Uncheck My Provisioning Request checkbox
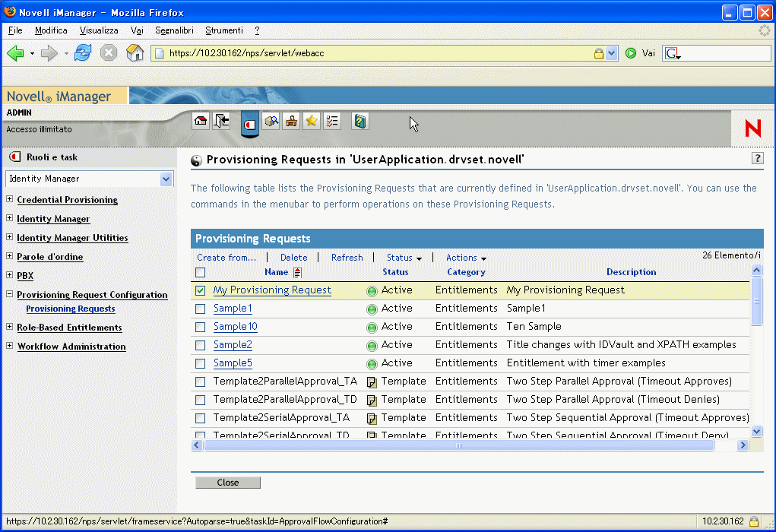Image resolution: width=776 pixels, height=532 pixels. click(201, 290)
